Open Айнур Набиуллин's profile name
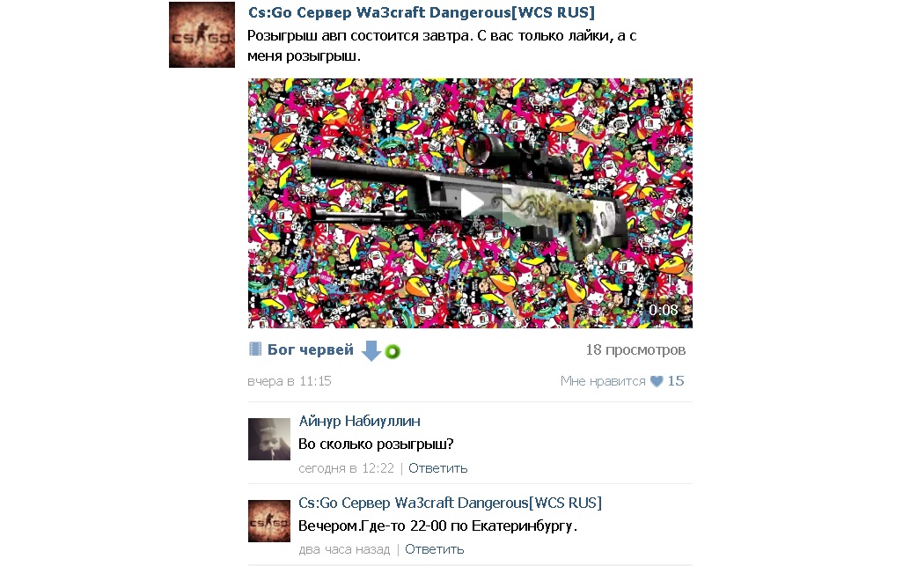 pos(359,421)
